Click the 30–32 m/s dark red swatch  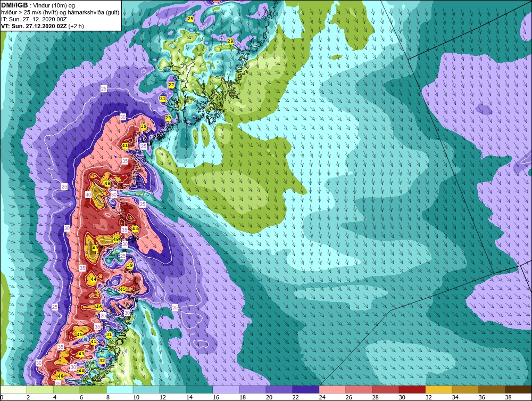coord(412,389)
